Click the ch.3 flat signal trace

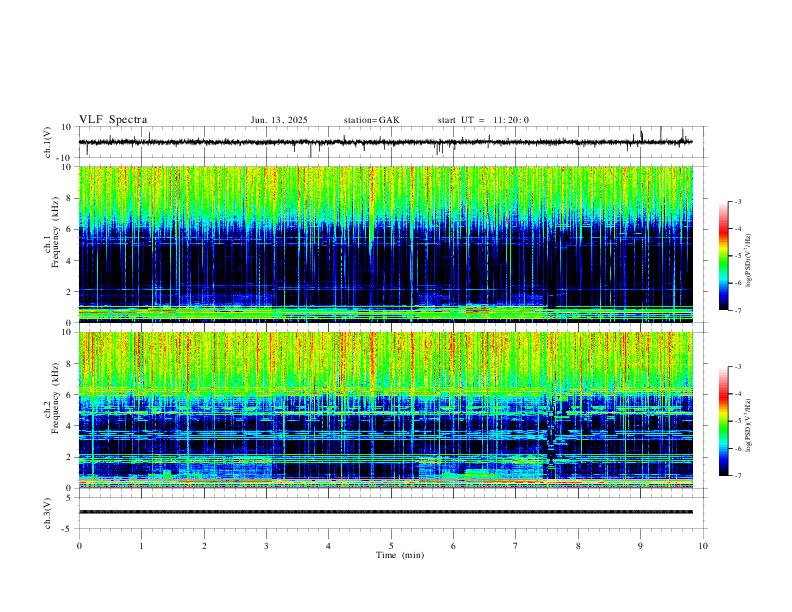[x=386, y=512]
